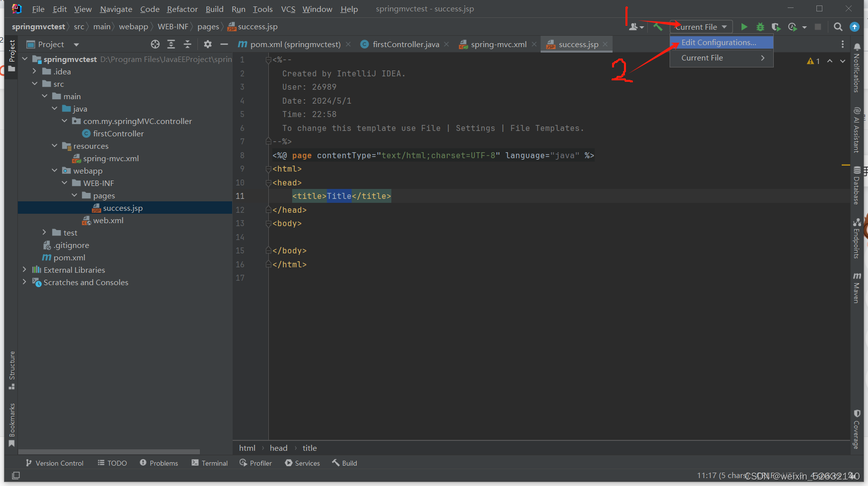Switch to firstController.java tab
The height and width of the screenshot is (486, 868).
[x=405, y=44]
